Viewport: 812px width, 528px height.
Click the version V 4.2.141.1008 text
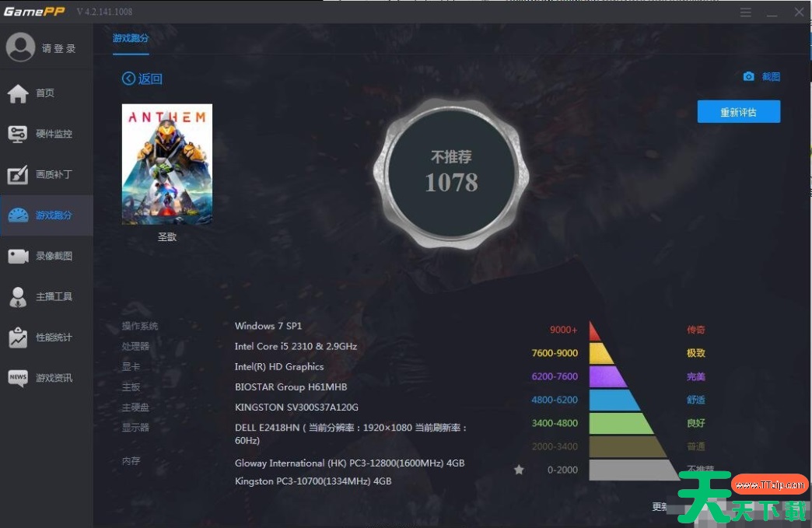[x=104, y=12]
